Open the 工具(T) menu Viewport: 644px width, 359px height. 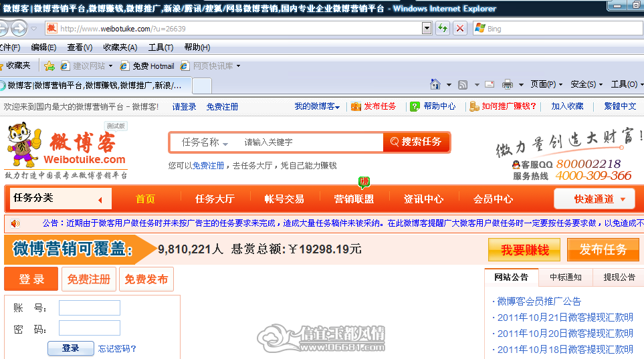160,47
